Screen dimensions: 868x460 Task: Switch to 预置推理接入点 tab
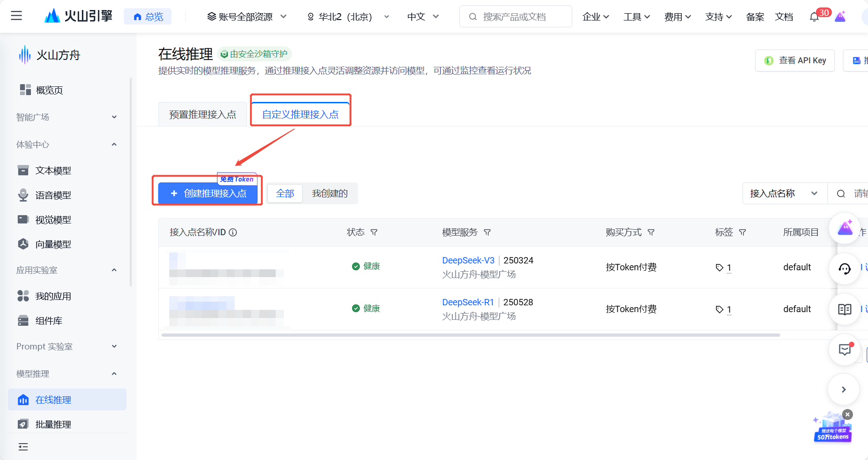tap(202, 114)
